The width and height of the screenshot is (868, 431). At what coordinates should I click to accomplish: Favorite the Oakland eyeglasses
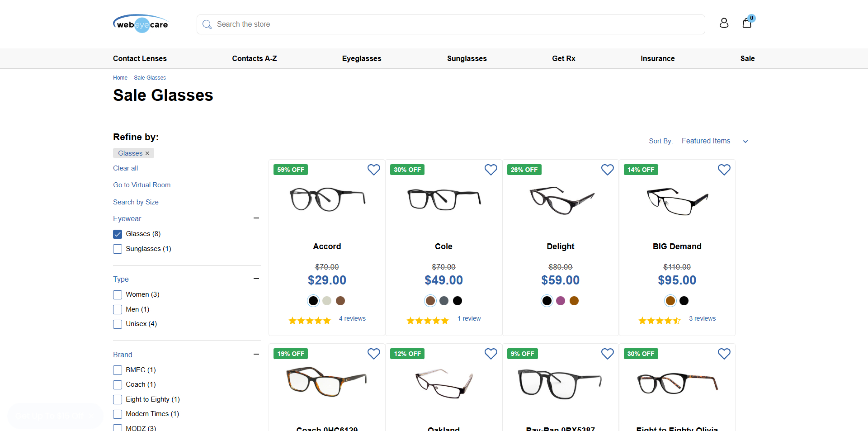click(x=491, y=354)
